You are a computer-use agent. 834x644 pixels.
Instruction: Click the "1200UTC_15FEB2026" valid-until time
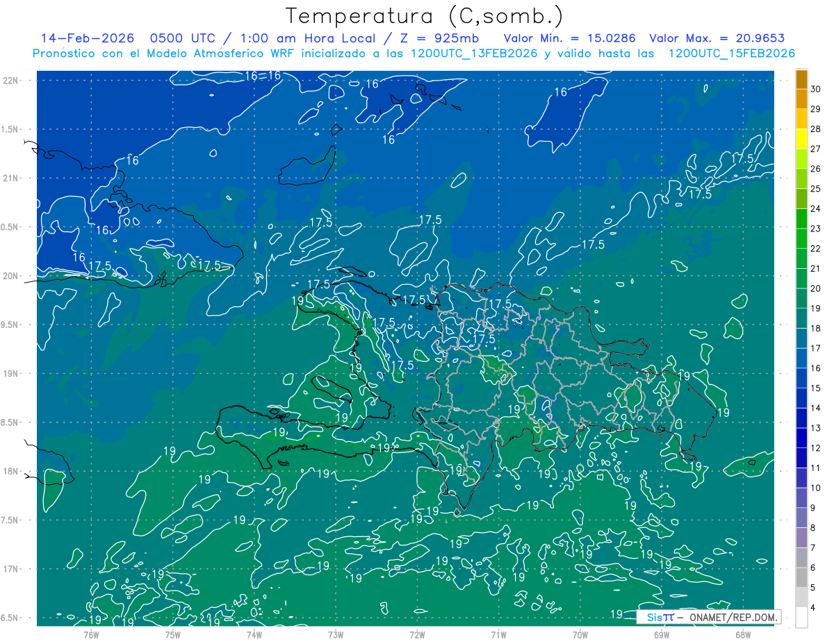coord(732,53)
